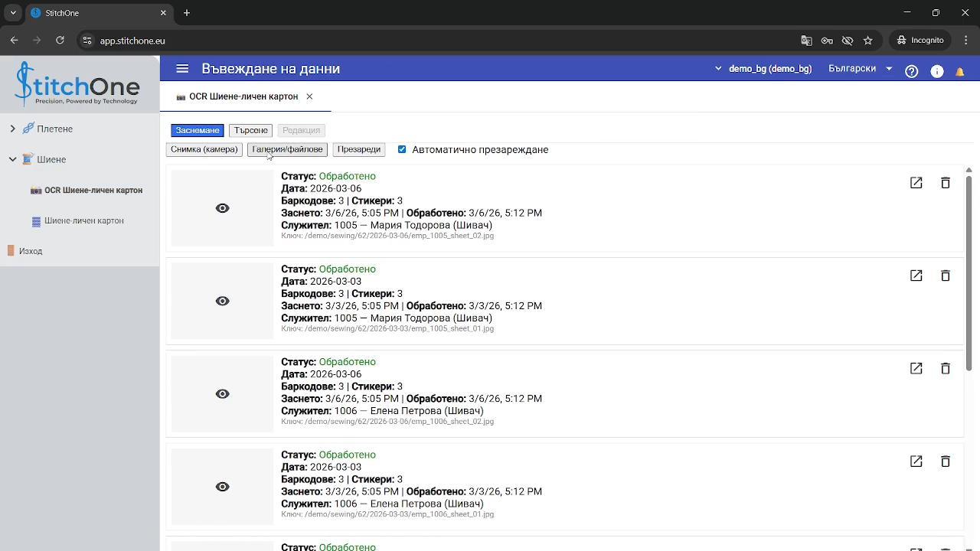Click Галерия/файлове button

[x=287, y=149]
